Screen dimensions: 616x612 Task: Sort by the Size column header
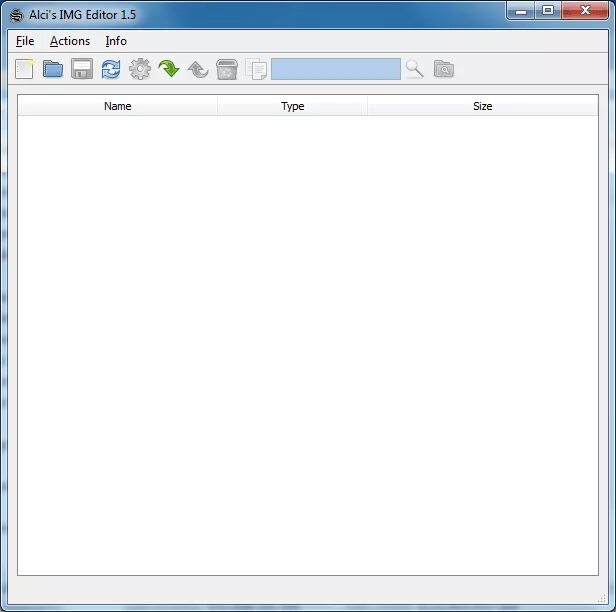click(x=482, y=106)
